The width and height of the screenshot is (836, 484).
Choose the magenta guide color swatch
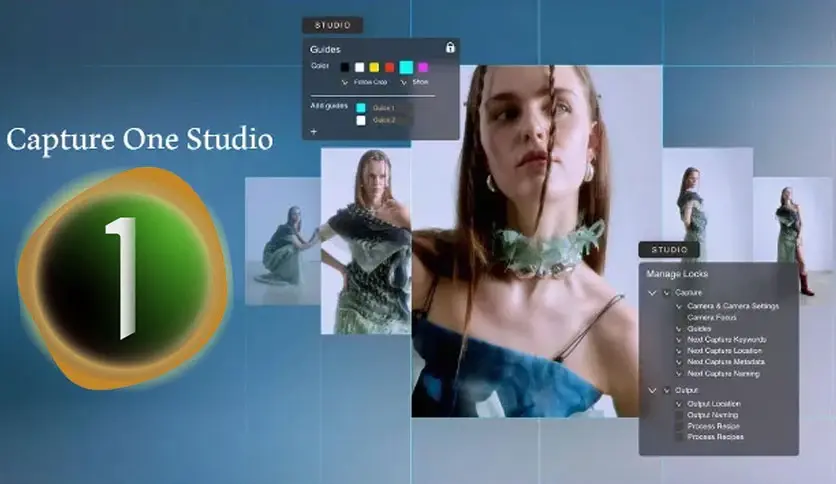pyautogui.click(x=423, y=67)
